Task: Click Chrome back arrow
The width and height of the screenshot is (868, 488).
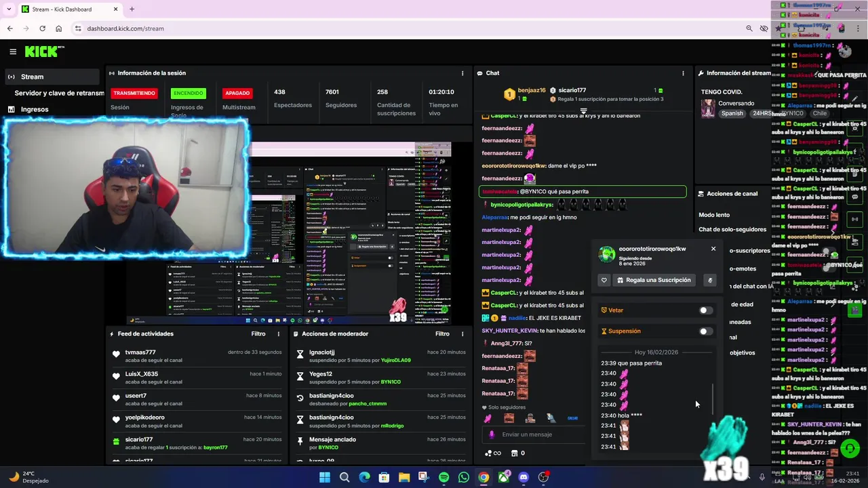Action: pos(9,28)
